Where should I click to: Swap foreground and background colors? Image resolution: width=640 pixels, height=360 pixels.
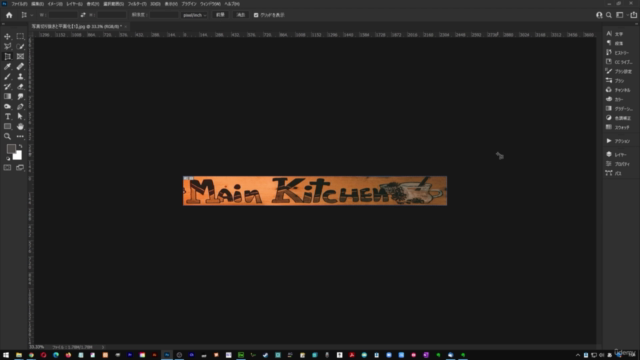pyautogui.click(x=20, y=146)
